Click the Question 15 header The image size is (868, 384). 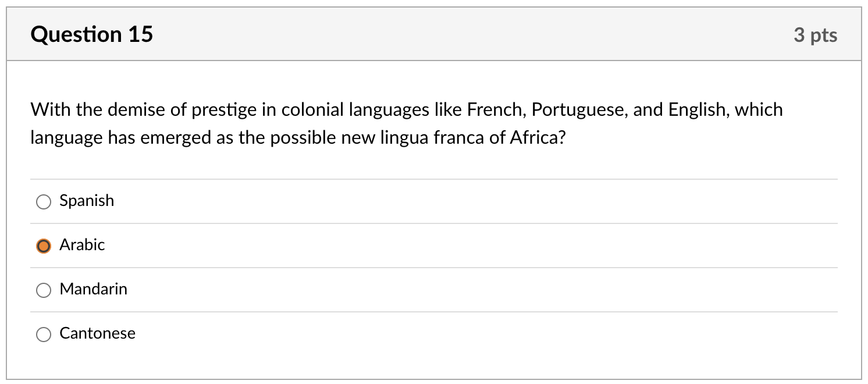[91, 34]
